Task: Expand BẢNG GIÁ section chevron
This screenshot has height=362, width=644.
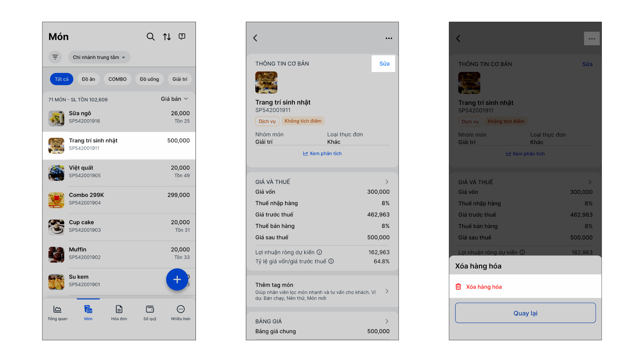Action: [x=387, y=321]
